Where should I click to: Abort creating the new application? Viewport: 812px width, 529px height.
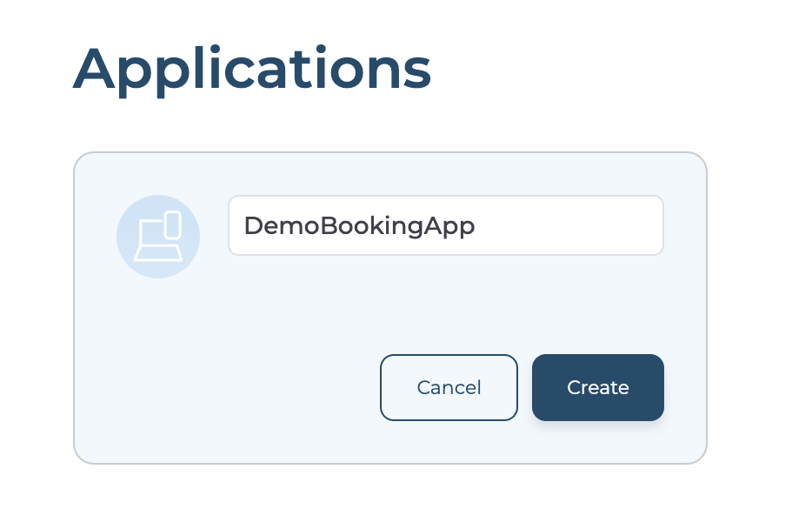pyautogui.click(x=449, y=387)
